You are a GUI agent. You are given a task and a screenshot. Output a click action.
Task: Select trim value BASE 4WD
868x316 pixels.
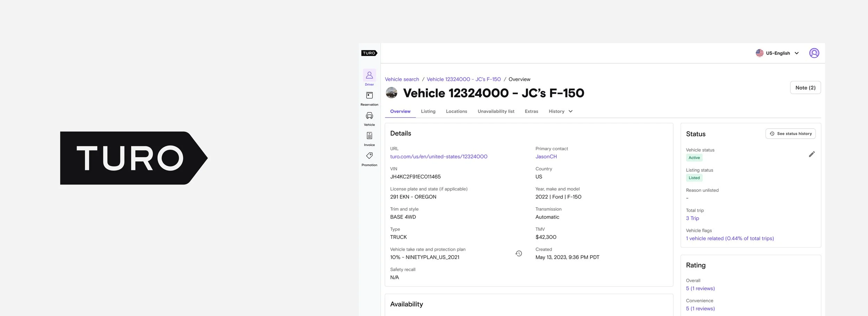pos(403,217)
